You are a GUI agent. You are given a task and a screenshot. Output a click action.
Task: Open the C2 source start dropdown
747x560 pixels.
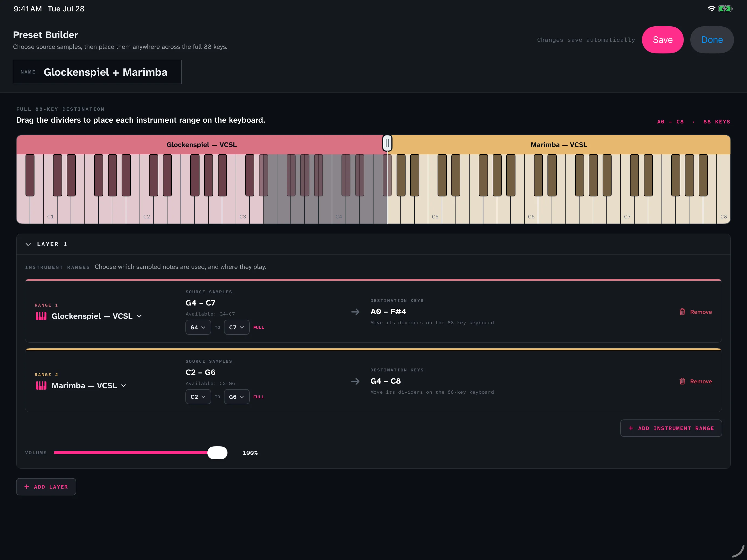point(198,397)
